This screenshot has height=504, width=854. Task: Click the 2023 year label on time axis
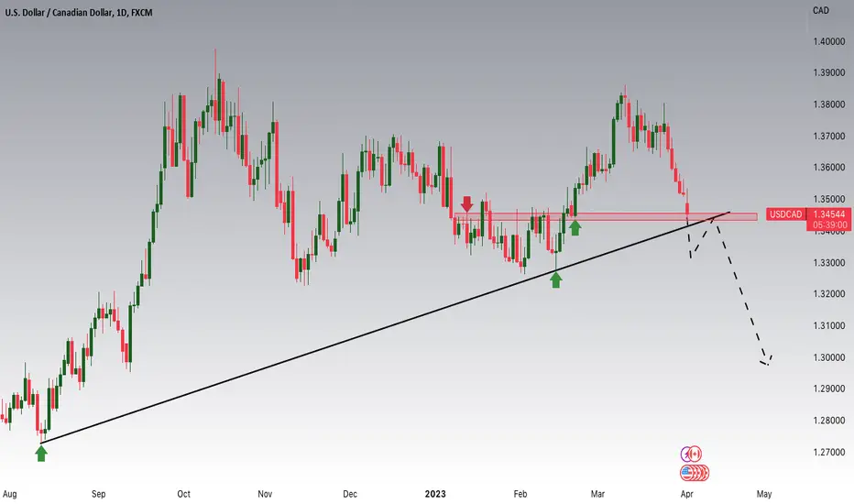coord(435,494)
